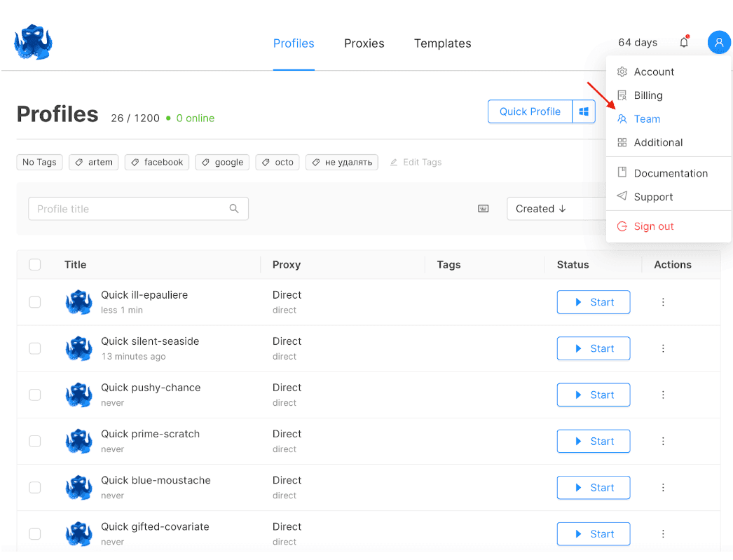
Task: Choose Team from the account menu
Action: pos(646,119)
